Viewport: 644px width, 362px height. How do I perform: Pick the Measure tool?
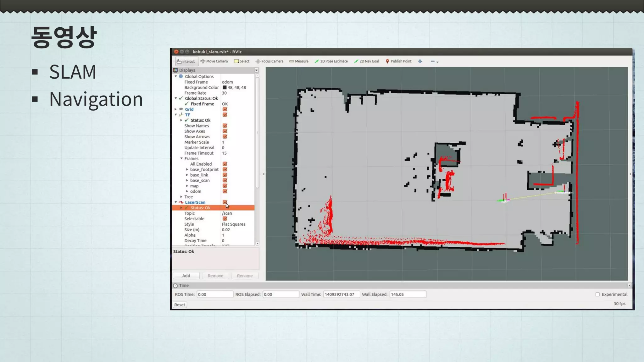click(299, 61)
